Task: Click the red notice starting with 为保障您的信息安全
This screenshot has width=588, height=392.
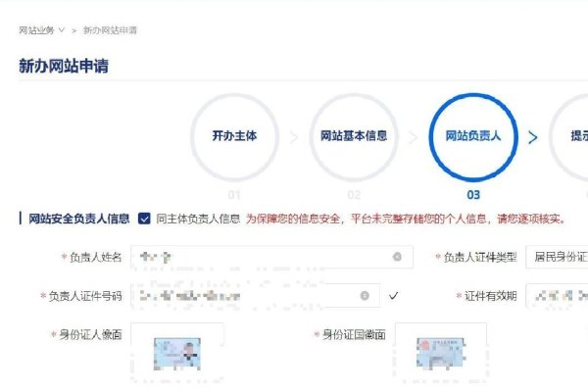Action: click(406, 219)
